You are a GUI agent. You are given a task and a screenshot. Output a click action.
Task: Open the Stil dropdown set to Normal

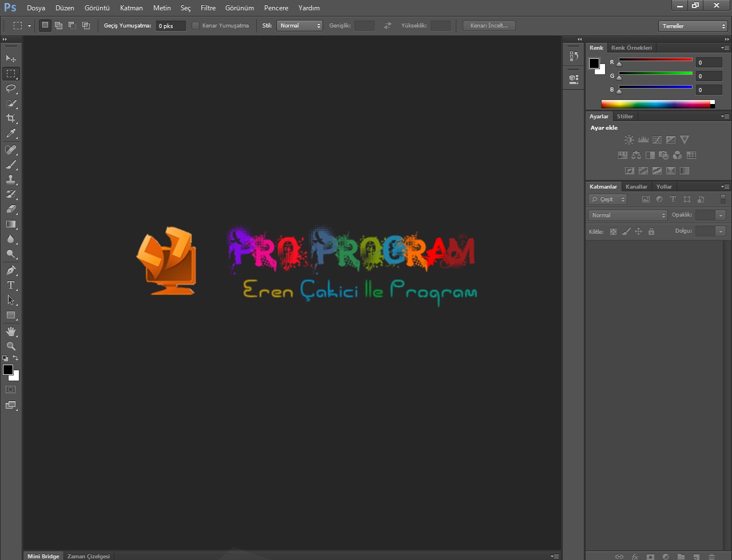(300, 26)
